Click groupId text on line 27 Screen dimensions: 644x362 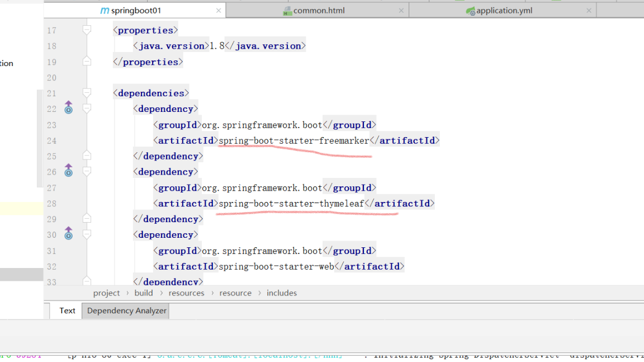[262, 188]
